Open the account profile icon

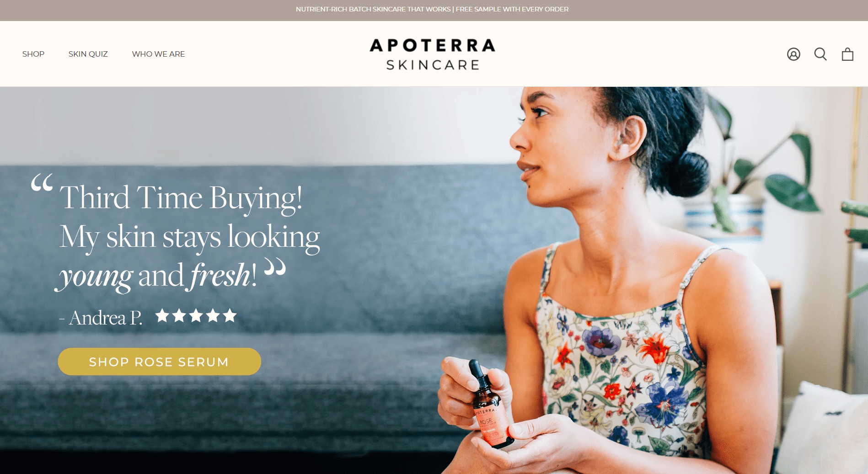(x=793, y=54)
